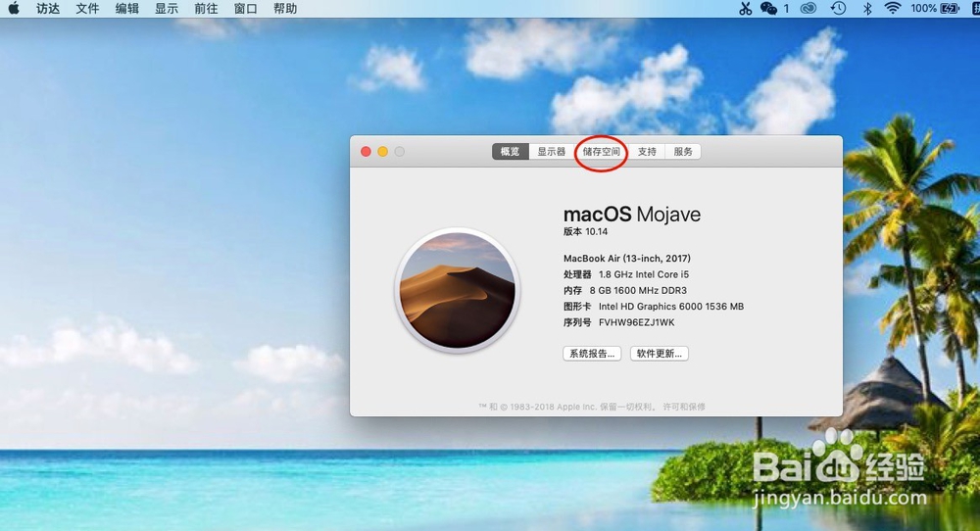Click the Creative Cloud menu bar icon
The width and height of the screenshot is (980, 531).
(808, 8)
